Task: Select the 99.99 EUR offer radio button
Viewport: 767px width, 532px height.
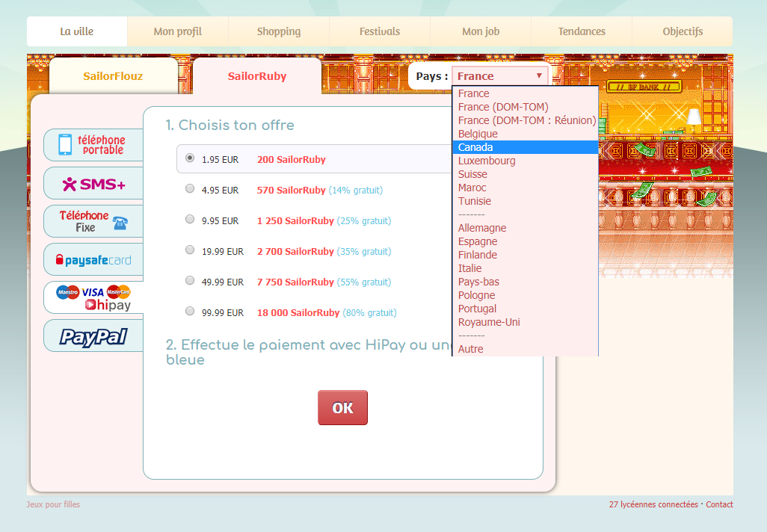Action: (x=190, y=311)
